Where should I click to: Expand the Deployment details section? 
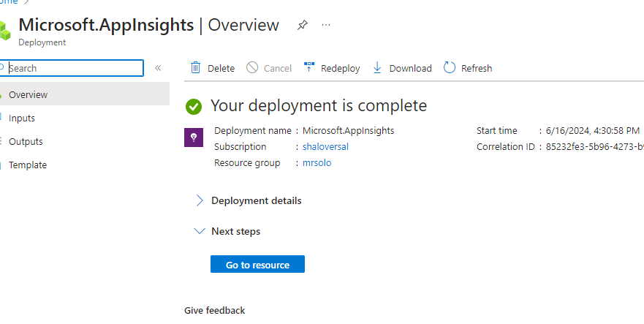tap(200, 200)
